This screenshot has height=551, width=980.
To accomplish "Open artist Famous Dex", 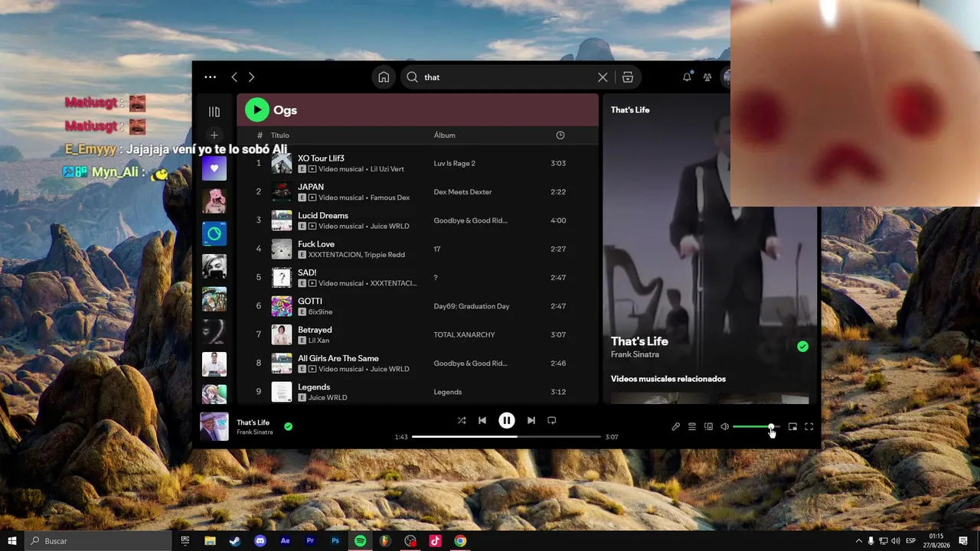I will tap(390, 197).
